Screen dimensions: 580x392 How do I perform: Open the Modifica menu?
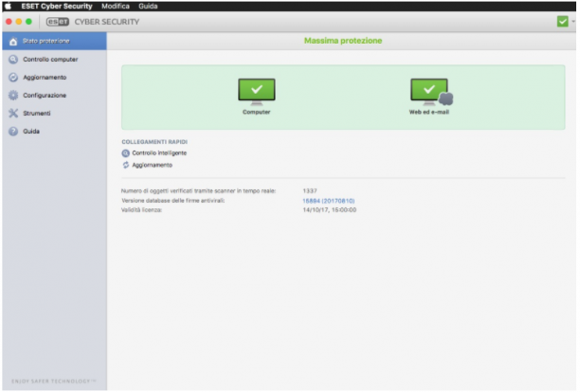coord(116,7)
